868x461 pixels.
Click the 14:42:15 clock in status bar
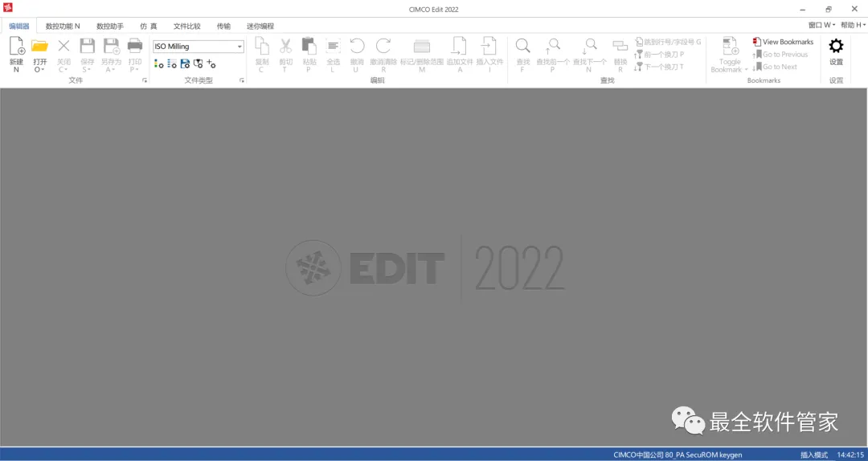(850, 455)
